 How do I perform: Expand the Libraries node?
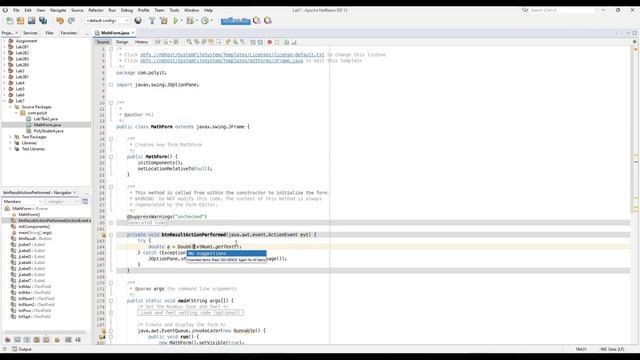click(x=10, y=143)
